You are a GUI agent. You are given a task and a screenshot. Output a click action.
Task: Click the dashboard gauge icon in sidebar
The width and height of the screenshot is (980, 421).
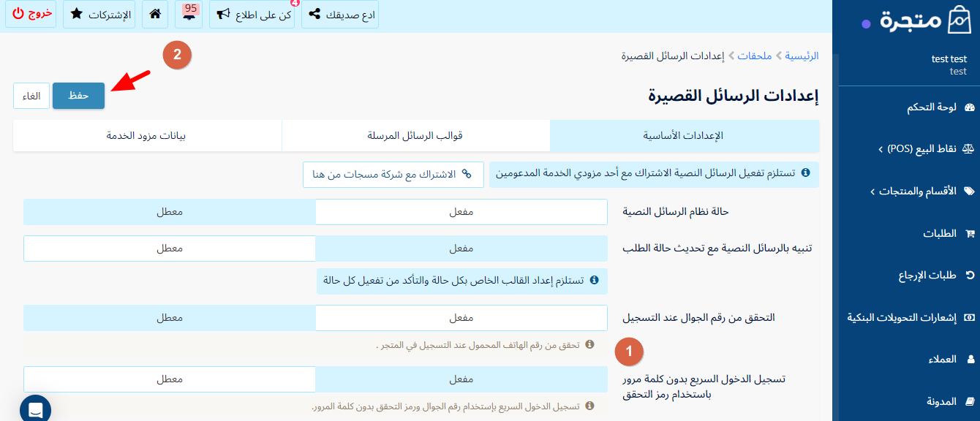(x=970, y=107)
